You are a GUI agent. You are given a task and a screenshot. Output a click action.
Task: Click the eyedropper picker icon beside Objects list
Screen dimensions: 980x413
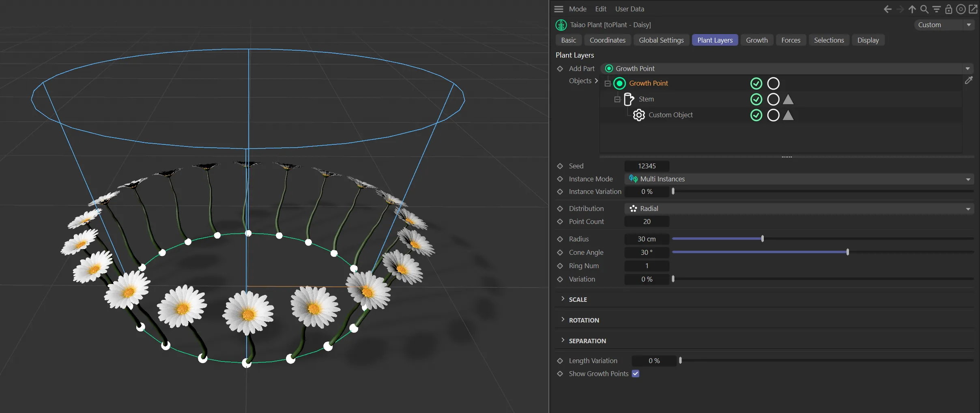pyautogui.click(x=969, y=80)
